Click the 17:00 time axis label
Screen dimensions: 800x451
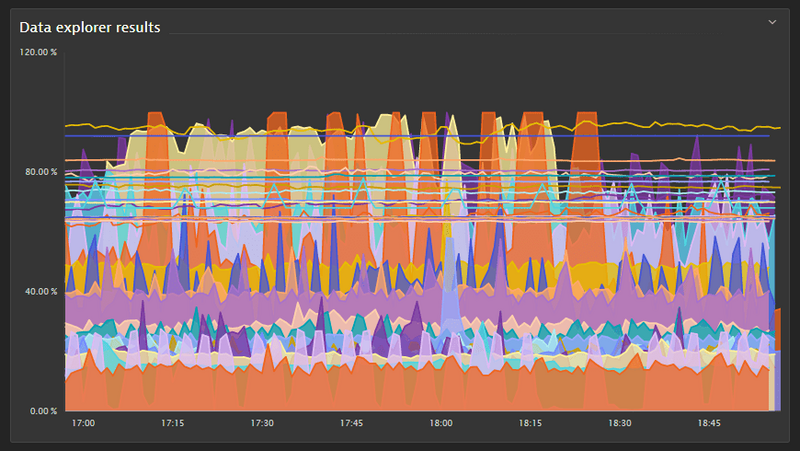click(84, 424)
